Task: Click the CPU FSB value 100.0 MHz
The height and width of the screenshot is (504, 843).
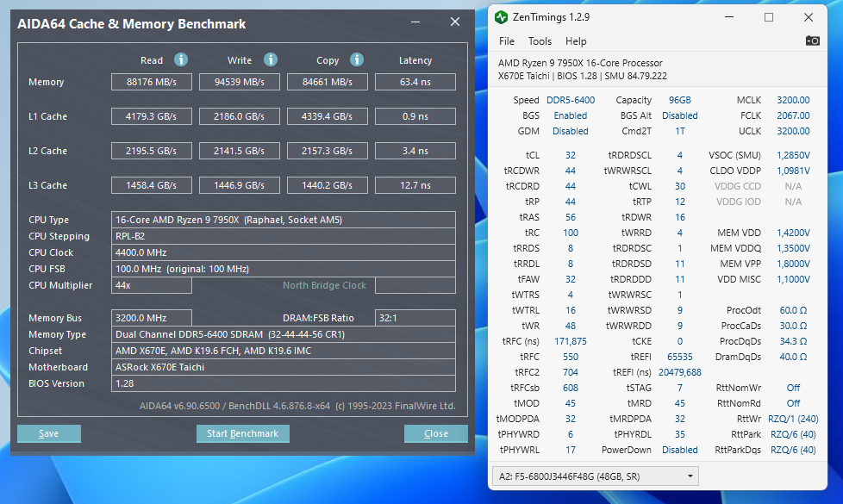Action: (x=284, y=269)
